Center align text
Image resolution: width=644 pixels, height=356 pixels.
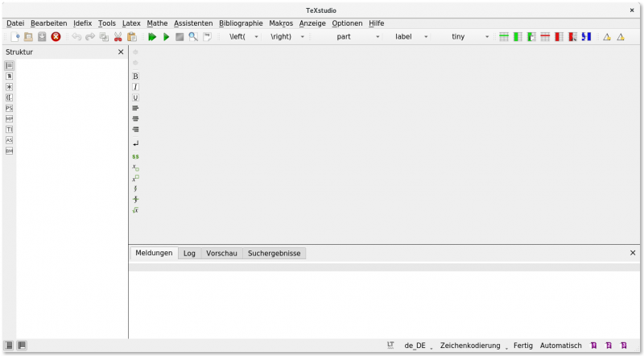[x=135, y=119]
